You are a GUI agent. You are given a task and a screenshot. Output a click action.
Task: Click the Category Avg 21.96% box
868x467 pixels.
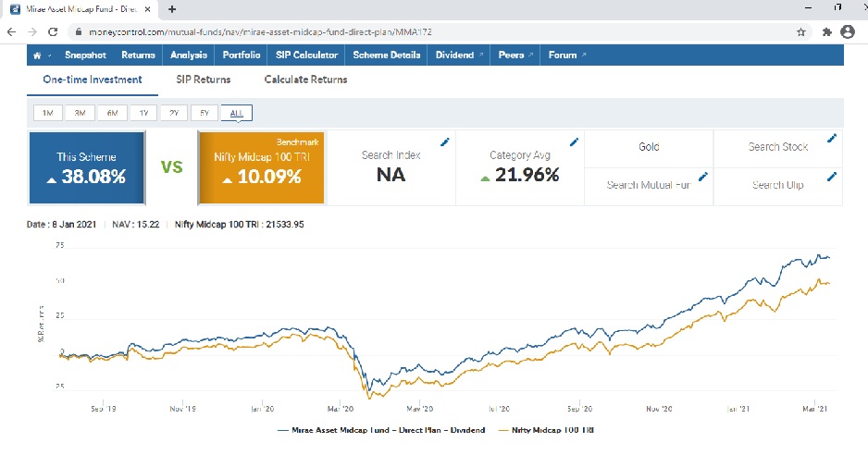[x=520, y=167]
